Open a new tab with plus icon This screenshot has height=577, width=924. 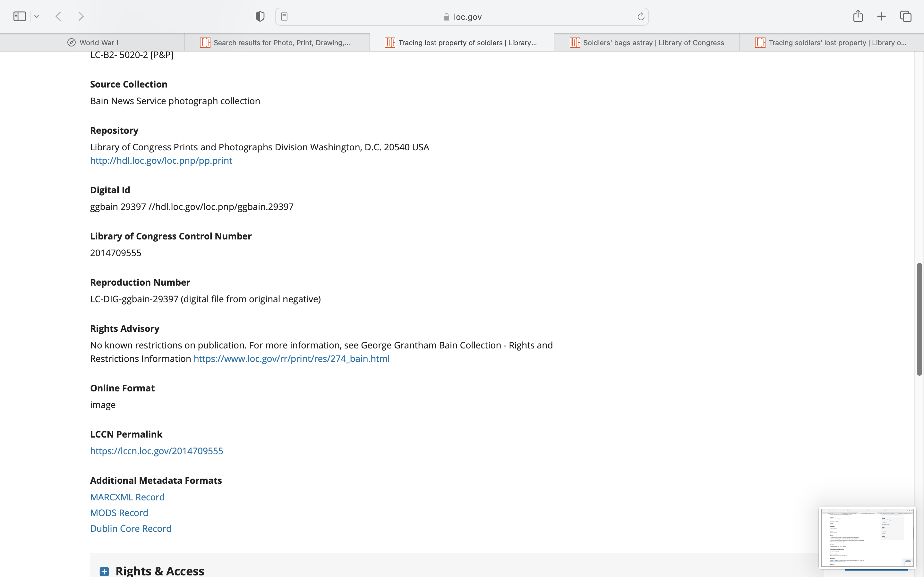tap(881, 16)
